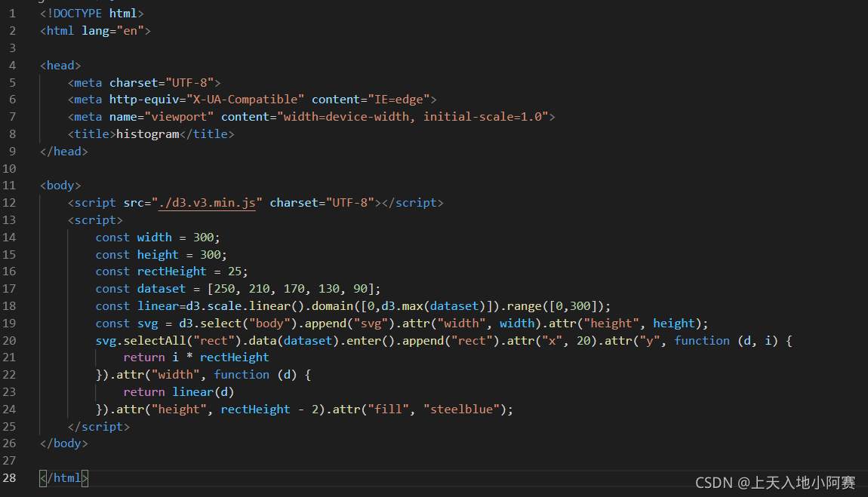Select line number 28 in the gutter
The width and height of the screenshot is (868, 497).
pyautogui.click(x=9, y=477)
